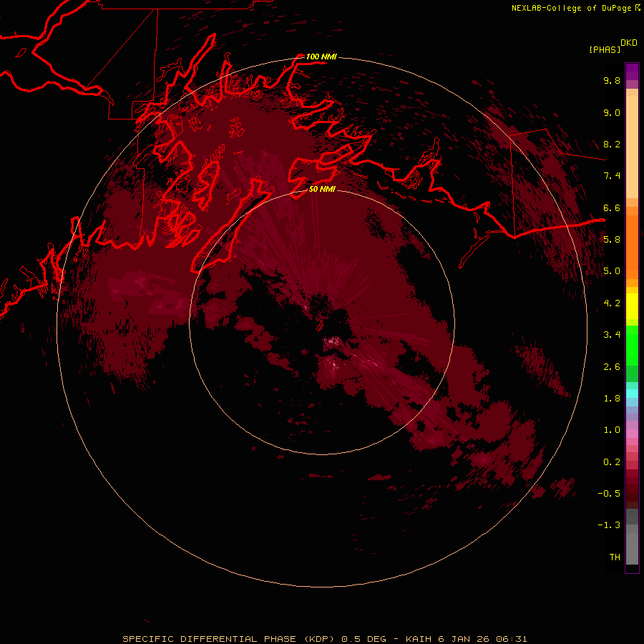Click the -1.3 value on color scale
Viewport: 644px width, 644px height.
point(609,525)
